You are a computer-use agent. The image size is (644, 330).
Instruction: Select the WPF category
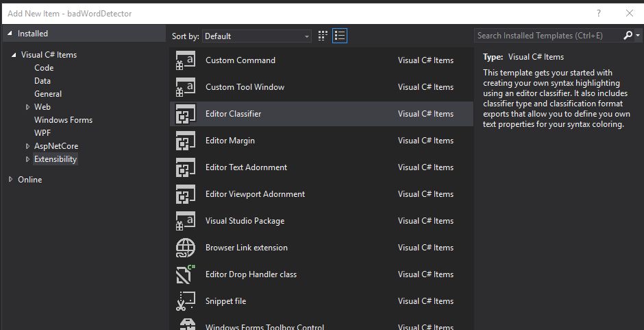[42, 133]
